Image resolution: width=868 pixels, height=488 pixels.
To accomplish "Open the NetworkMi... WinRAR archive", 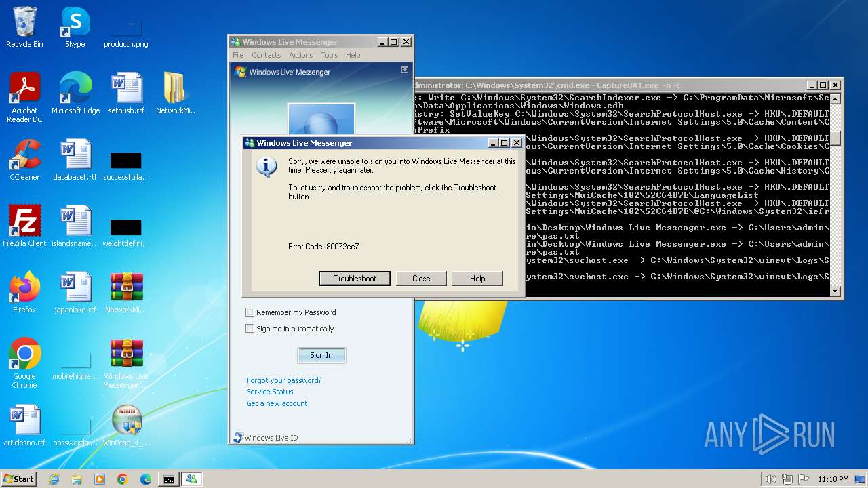I will pyautogui.click(x=126, y=292).
